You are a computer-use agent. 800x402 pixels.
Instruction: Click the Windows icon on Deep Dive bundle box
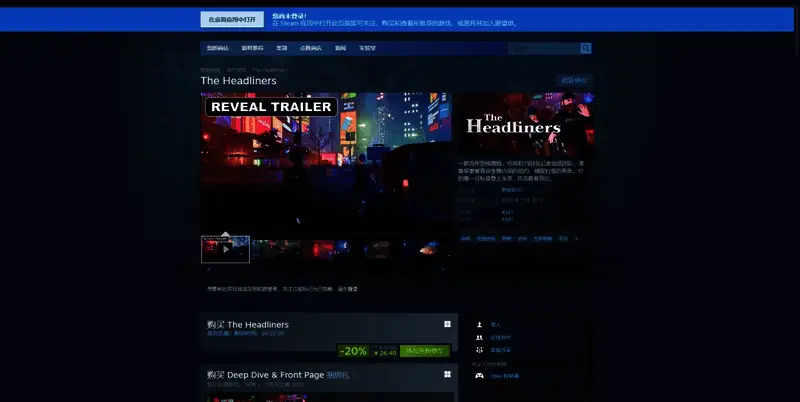(x=446, y=374)
